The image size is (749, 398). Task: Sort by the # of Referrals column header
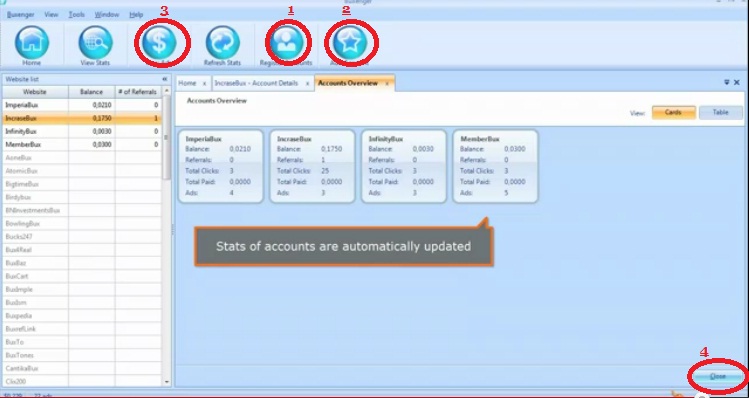coord(139,92)
